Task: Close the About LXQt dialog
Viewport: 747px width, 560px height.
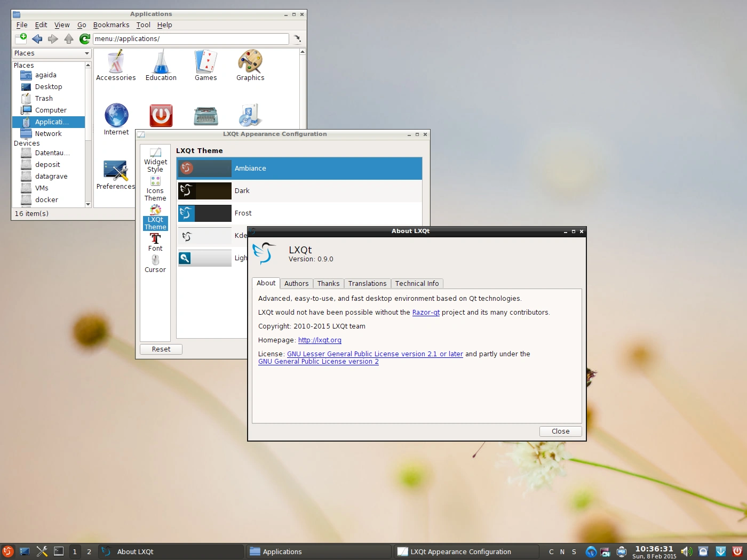Action: pos(560,431)
